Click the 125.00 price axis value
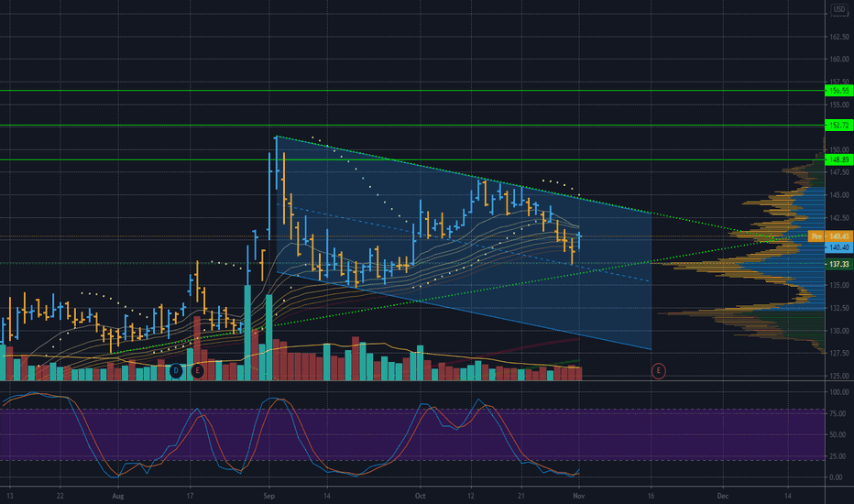 point(839,376)
